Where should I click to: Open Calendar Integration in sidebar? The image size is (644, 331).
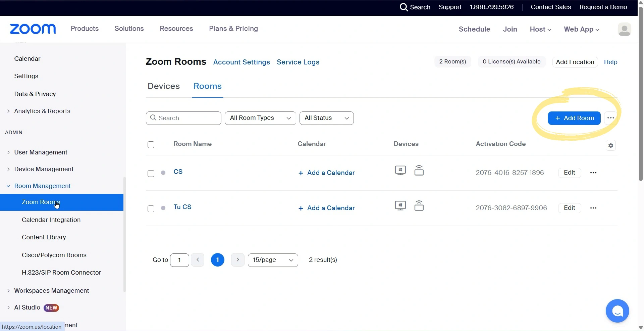pos(51,220)
